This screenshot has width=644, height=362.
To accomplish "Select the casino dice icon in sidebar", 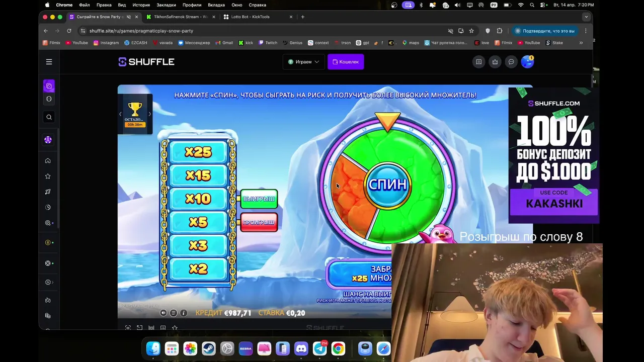I will coord(49,86).
